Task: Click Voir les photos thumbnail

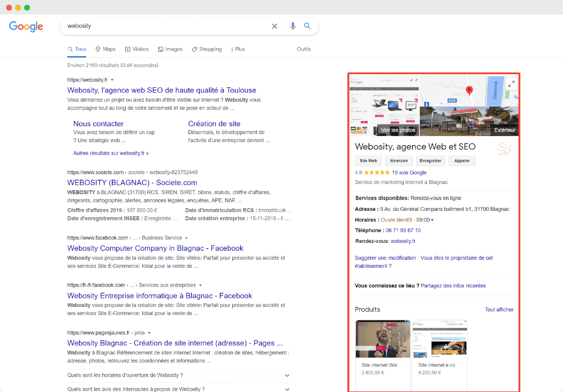Action: tap(385, 106)
